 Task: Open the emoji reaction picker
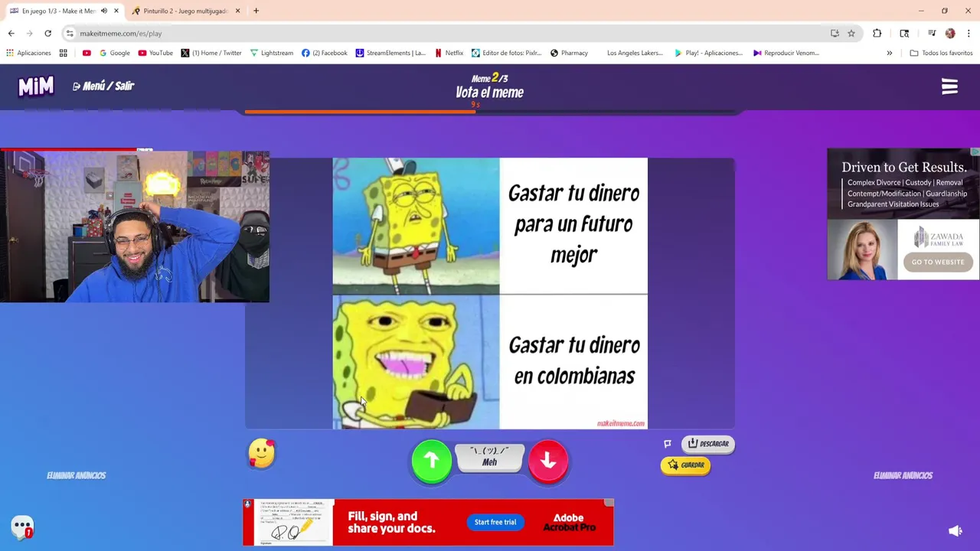click(x=261, y=453)
